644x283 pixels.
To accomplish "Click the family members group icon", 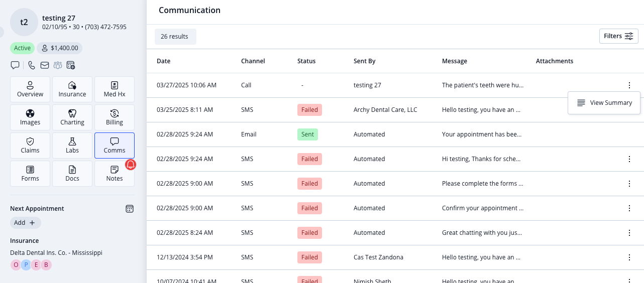I will (58, 65).
